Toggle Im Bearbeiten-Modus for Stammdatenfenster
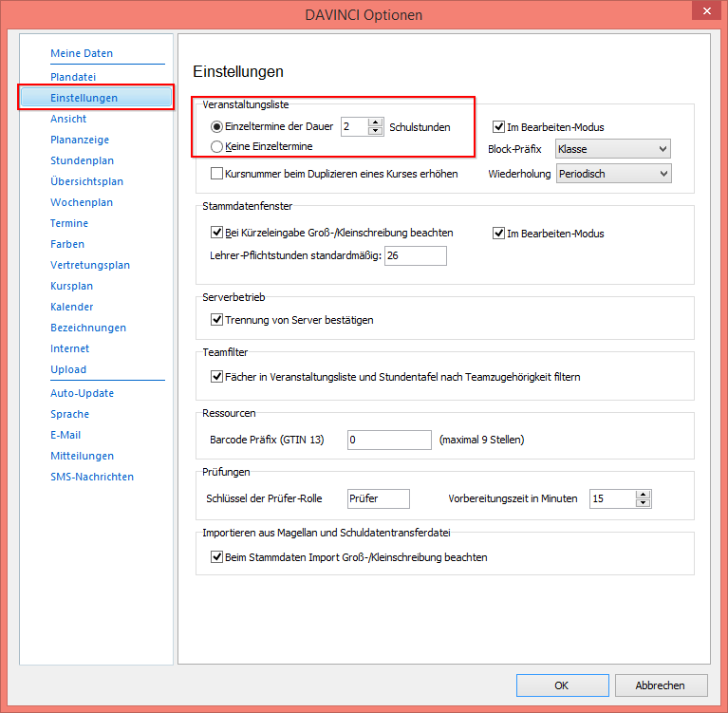 coord(498,234)
